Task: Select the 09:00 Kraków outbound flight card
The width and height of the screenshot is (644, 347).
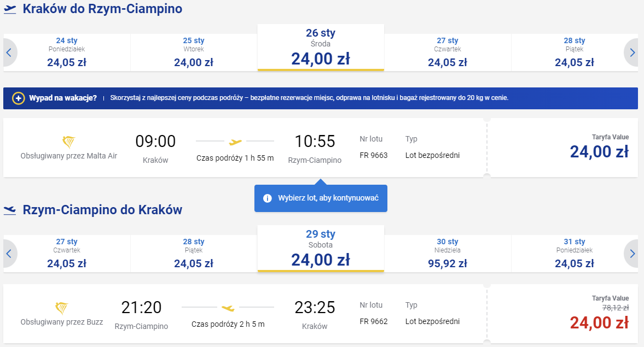Action: coord(245,148)
